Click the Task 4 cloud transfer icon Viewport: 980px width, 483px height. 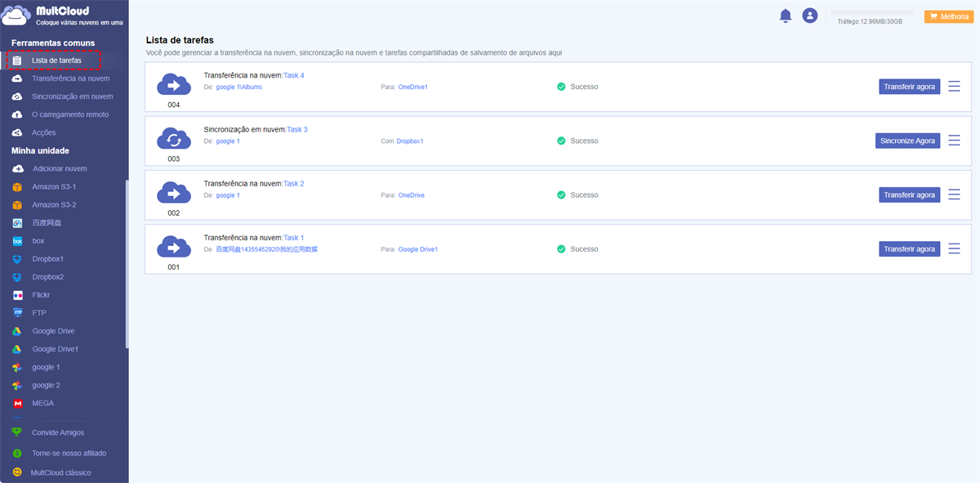[x=173, y=84]
